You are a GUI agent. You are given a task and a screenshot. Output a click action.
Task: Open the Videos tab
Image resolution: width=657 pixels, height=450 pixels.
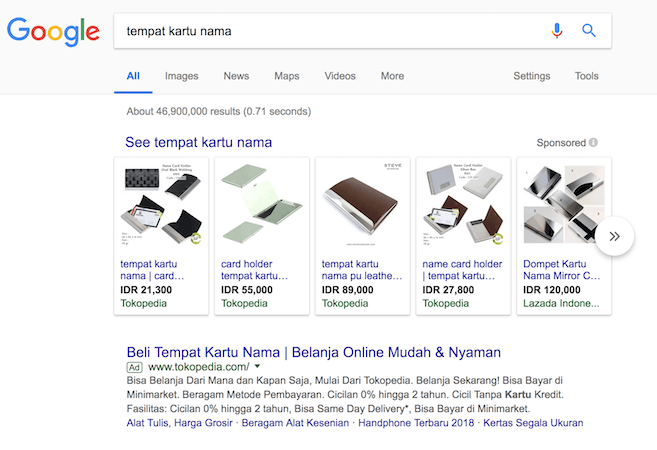pyautogui.click(x=340, y=76)
